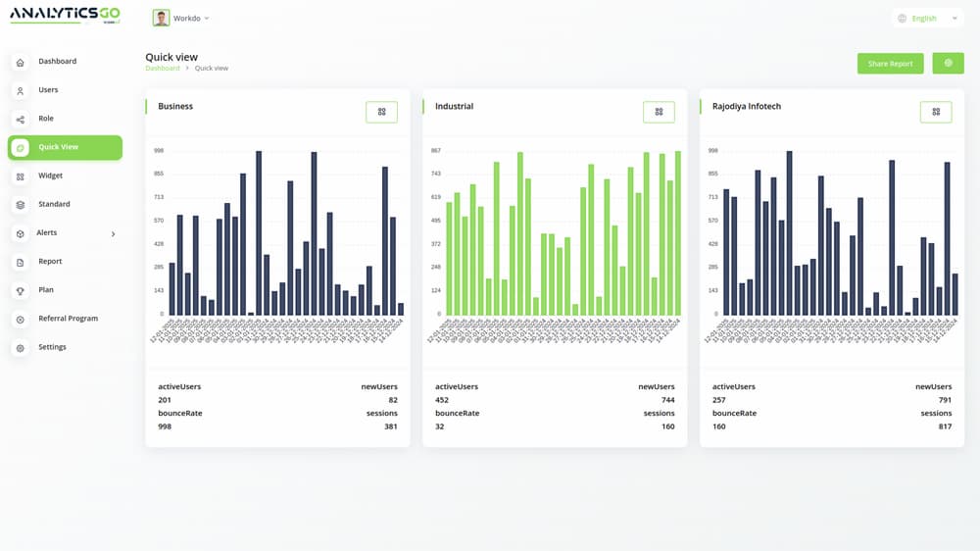Click Business bounceRate value 998
The width and height of the screenshot is (980, 551).
(x=165, y=426)
